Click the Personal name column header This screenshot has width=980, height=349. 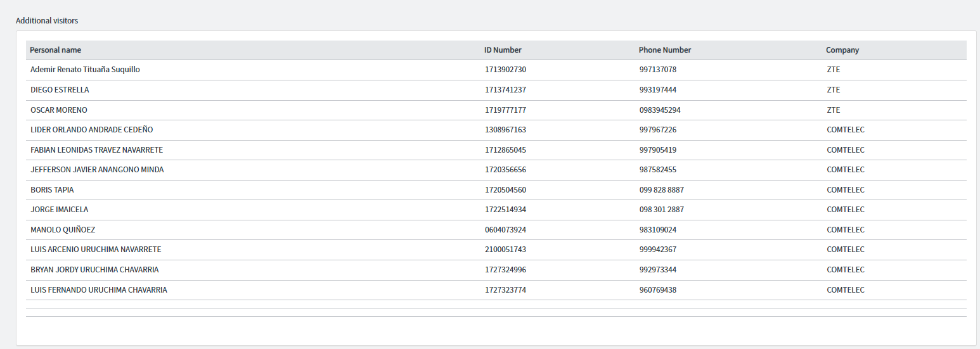coord(55,50)
